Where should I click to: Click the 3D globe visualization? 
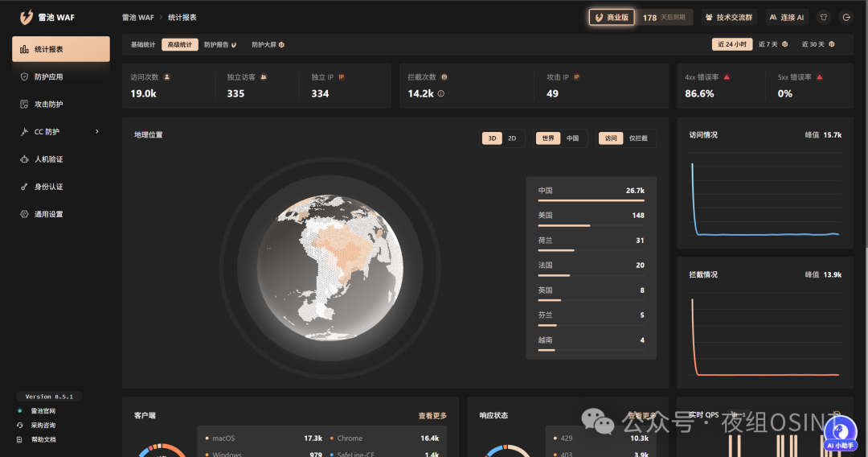[x=330, y=267]
